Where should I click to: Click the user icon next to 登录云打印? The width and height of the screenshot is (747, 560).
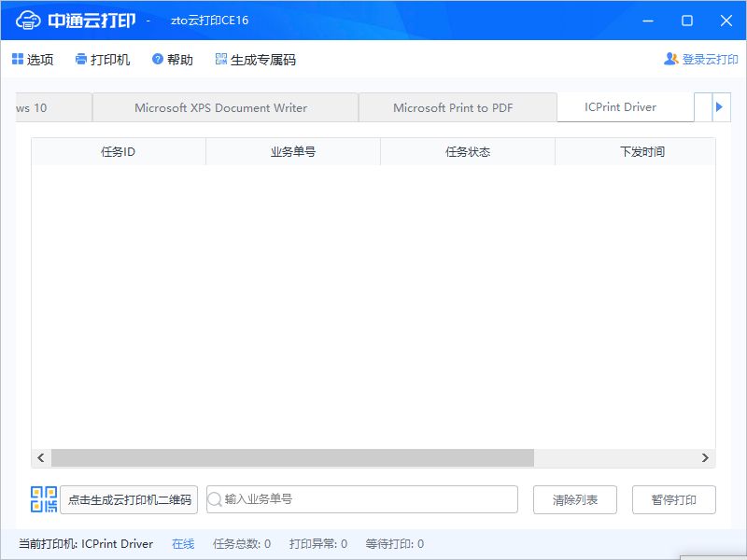pyautogui.click(x=670, y=58)
